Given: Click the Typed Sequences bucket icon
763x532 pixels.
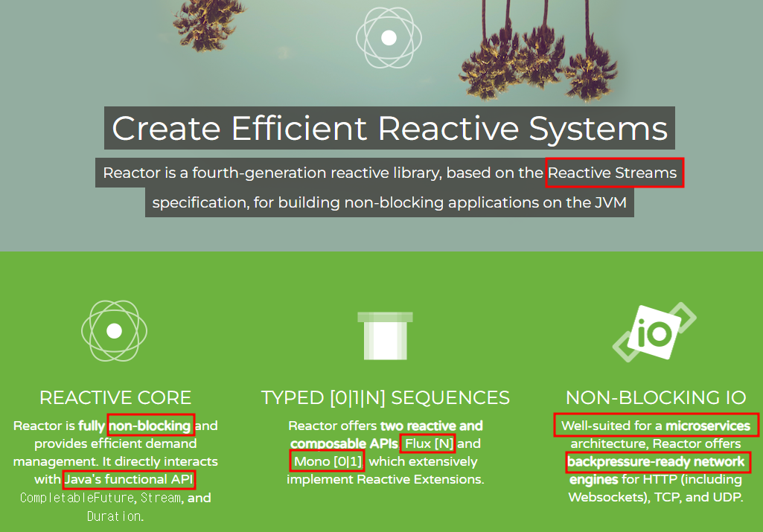Looking at the screenshot, I should [385, 336].
